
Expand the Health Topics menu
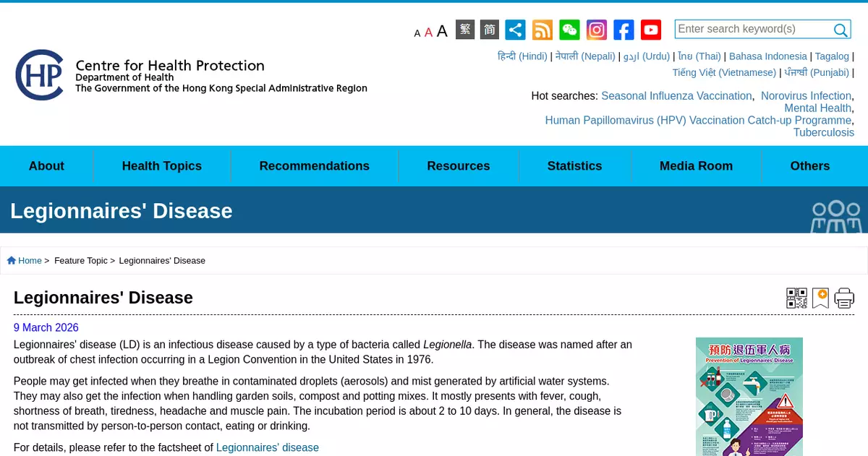(161, 166)
